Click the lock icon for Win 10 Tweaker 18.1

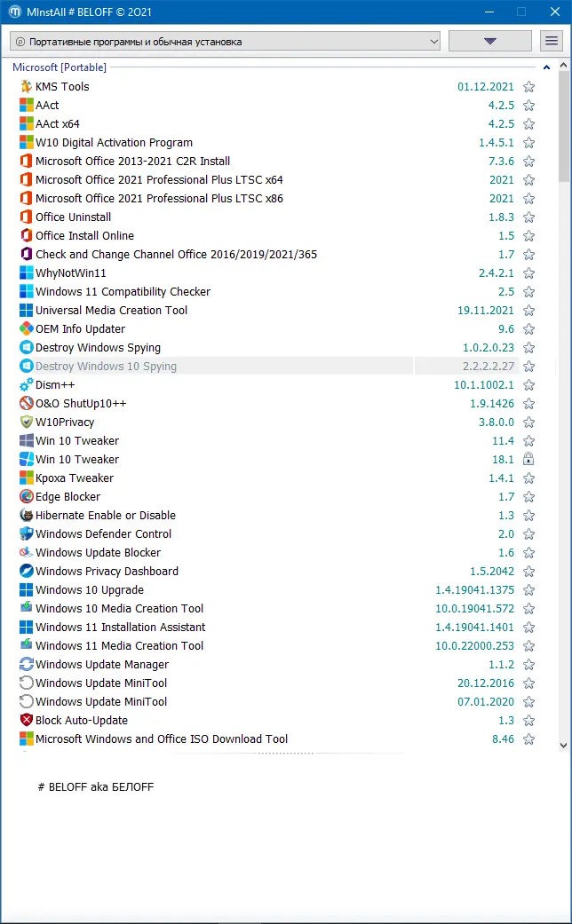click(x=528, y=459)
